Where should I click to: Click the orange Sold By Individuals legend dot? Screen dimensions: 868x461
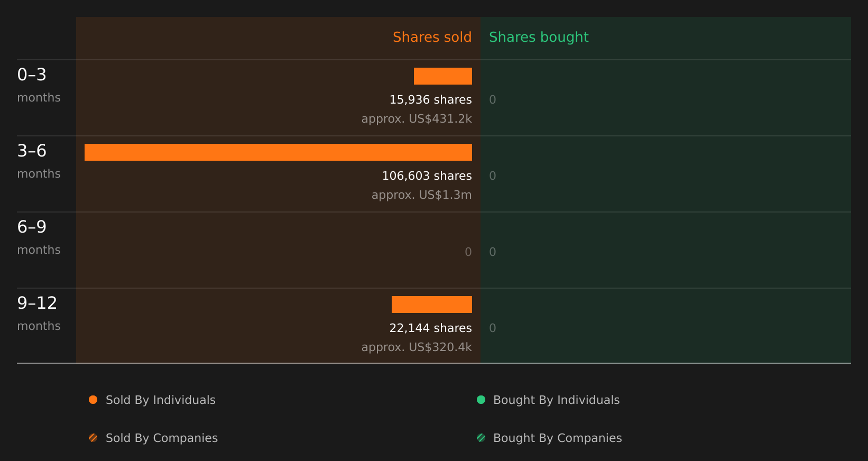93,400
